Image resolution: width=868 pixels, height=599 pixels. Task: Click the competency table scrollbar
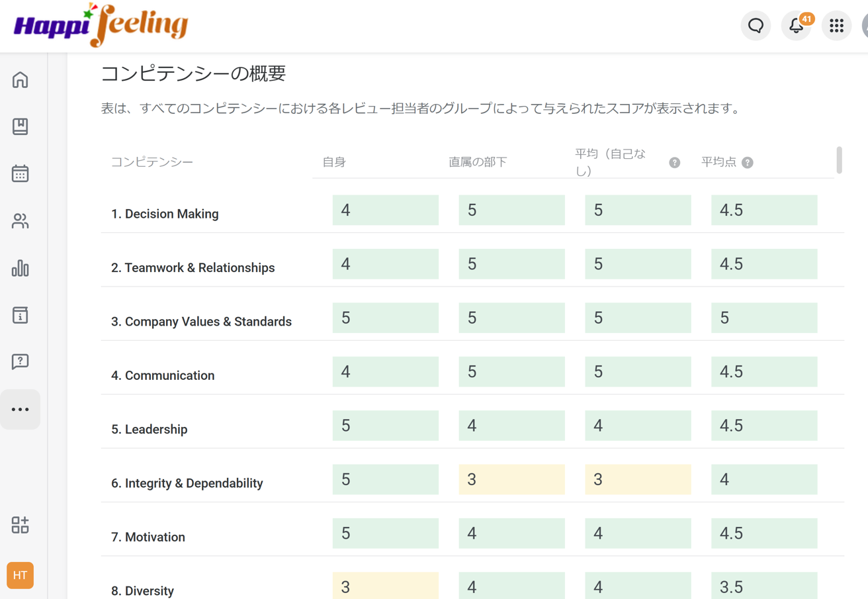point(839,160)
